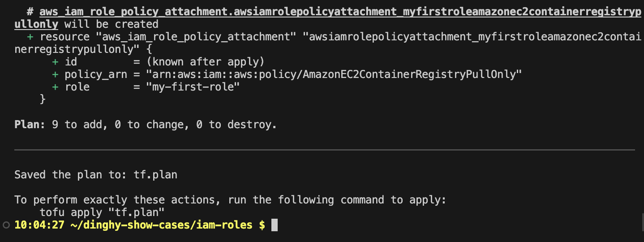This screenshot has height=242, width=644.
Task: Click the green plus beside the role attribute
Action: [x=55, y=87]
